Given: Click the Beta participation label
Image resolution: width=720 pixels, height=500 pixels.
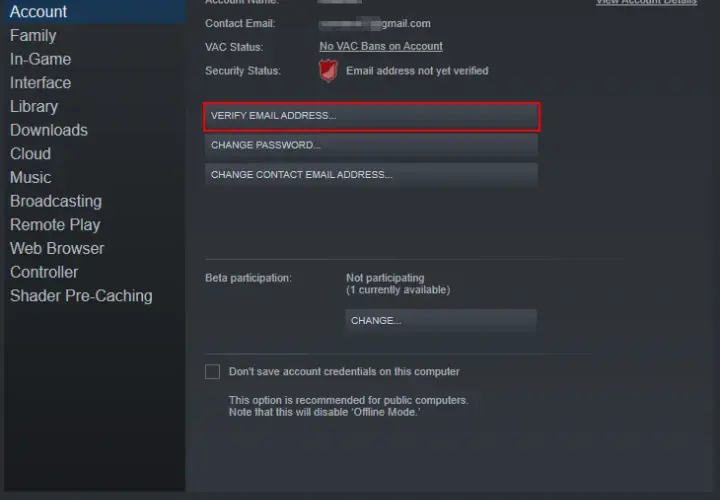Looking at the screenshot, I should click(x=248, y=278).
